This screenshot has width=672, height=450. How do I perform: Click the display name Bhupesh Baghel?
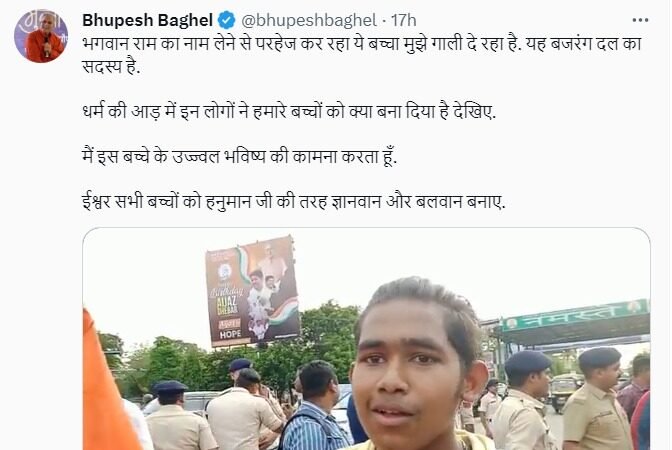147,20
